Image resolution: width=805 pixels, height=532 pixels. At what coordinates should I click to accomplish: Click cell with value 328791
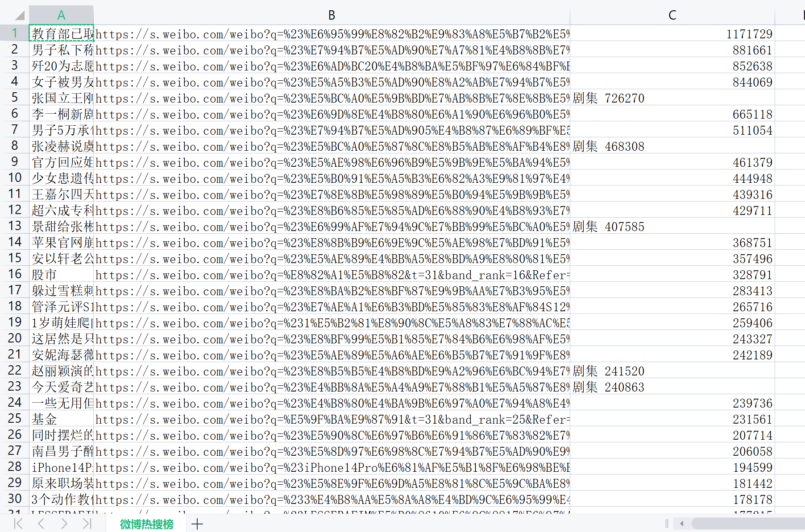(x=672, y=274)
